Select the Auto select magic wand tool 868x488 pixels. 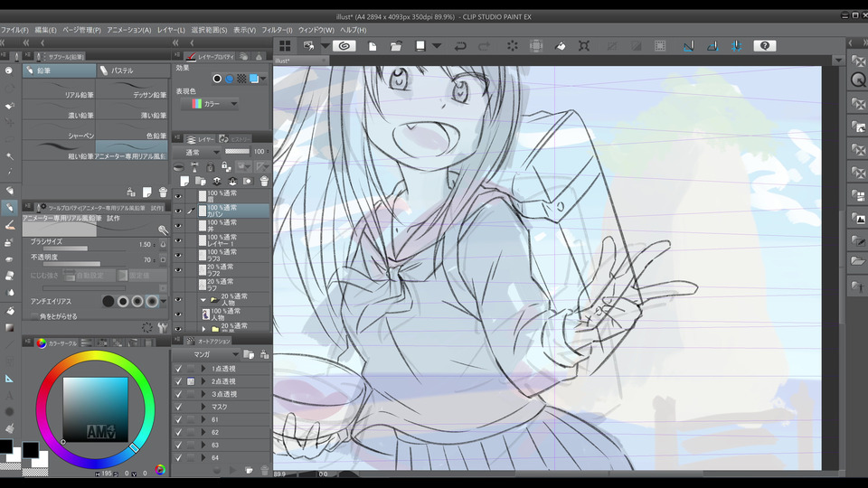tap(9, 156)
